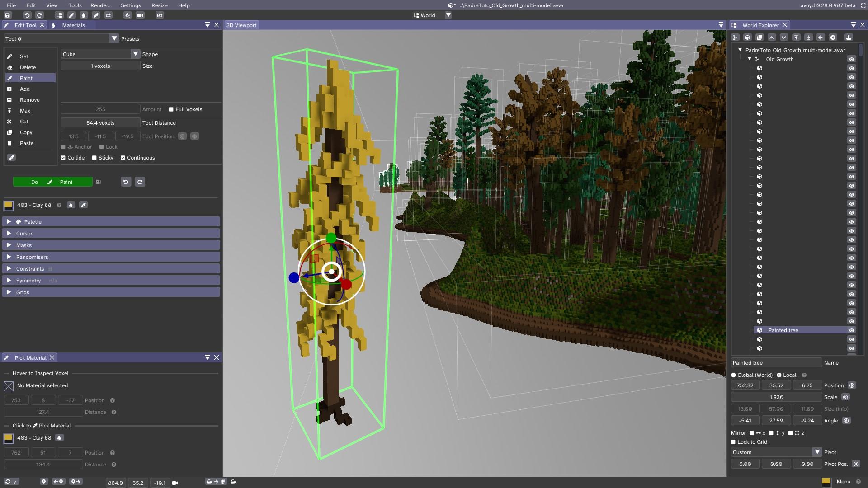Click the camera icon in top toolbar
This screenshot has height=488, width=868.
point(140,15)
